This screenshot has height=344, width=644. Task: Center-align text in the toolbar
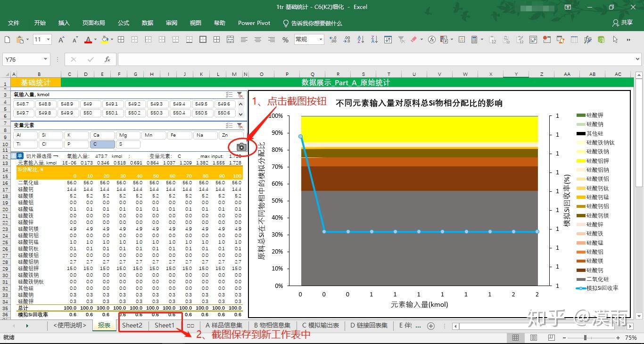pos(258,40)
